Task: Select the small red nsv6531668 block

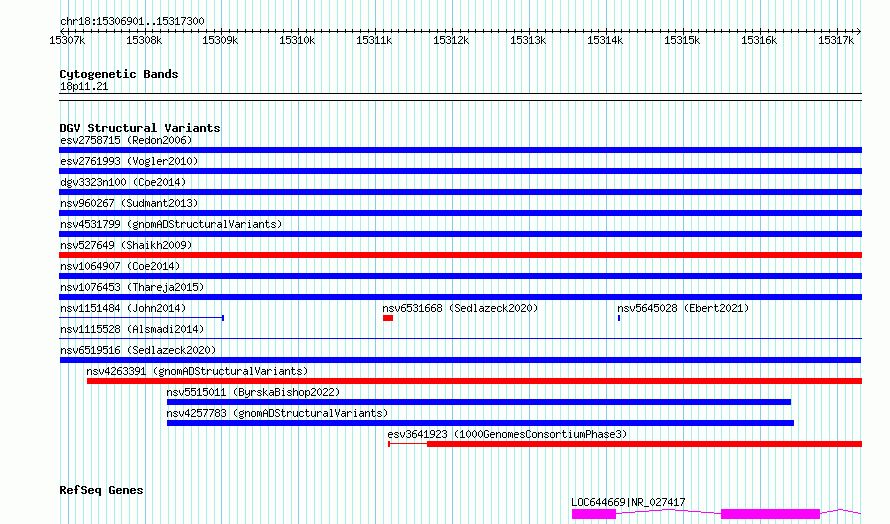Action: point(388,318)
